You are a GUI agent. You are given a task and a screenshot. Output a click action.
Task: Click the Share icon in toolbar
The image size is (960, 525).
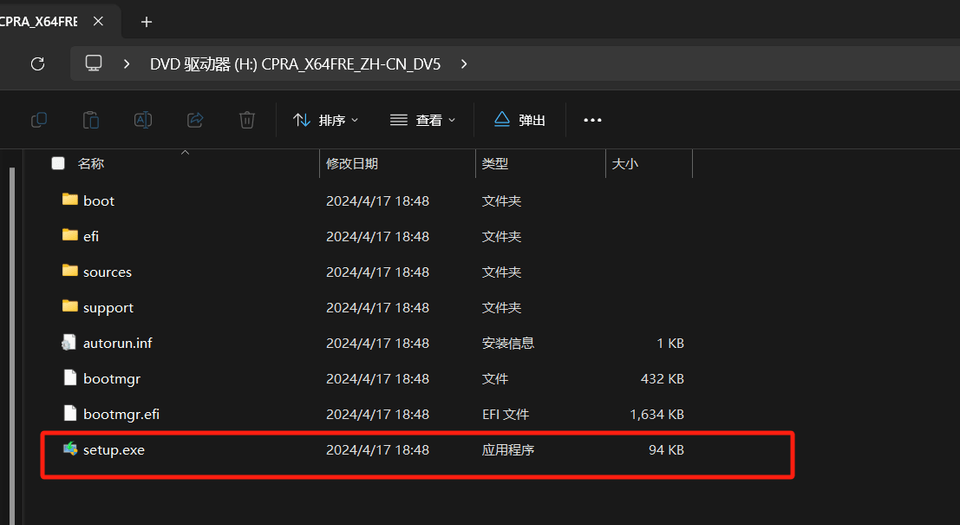click(x=195, y=120)
